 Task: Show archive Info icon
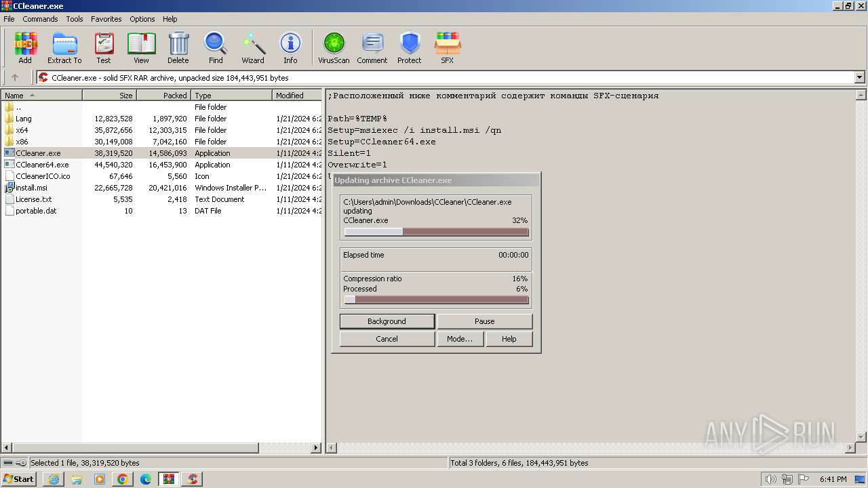pos(290,47)
